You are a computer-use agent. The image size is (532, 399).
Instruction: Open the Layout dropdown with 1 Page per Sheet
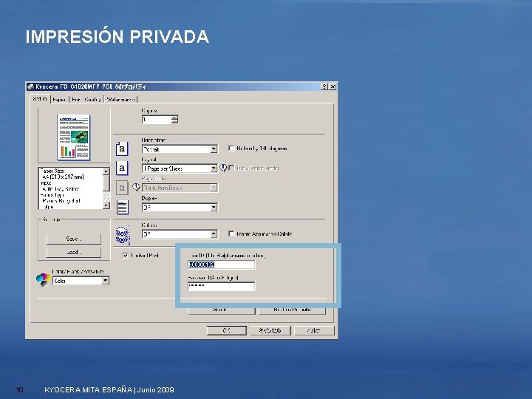click(180, 168)
